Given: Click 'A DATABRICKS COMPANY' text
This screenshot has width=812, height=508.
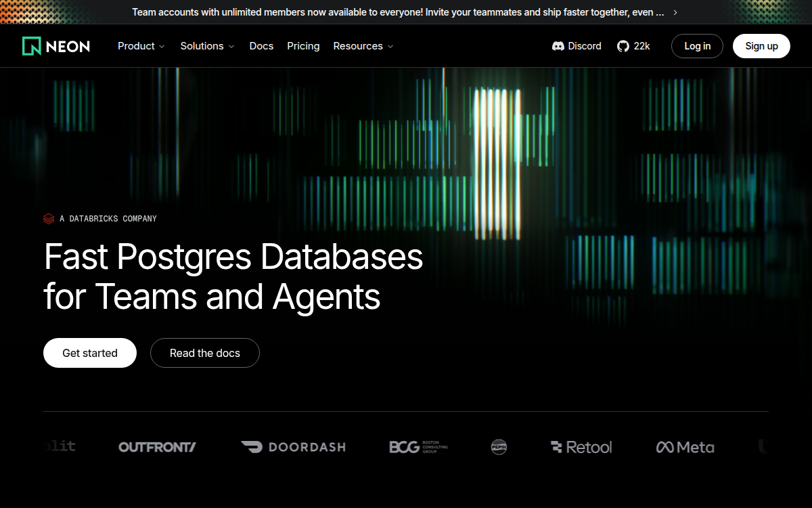Looking at the screenshot, I should coord(108,219).
